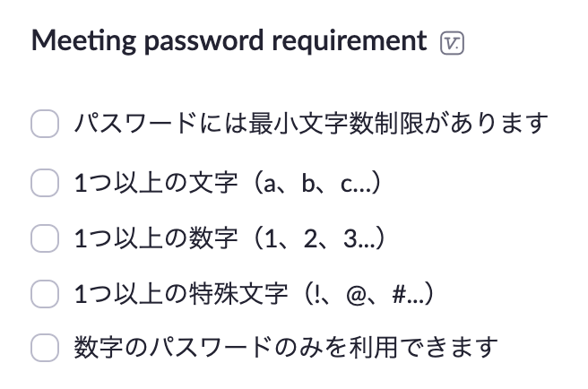Click the 1つ以上の特殊文字 label text

pyautogui.click(x=181, y=294)
